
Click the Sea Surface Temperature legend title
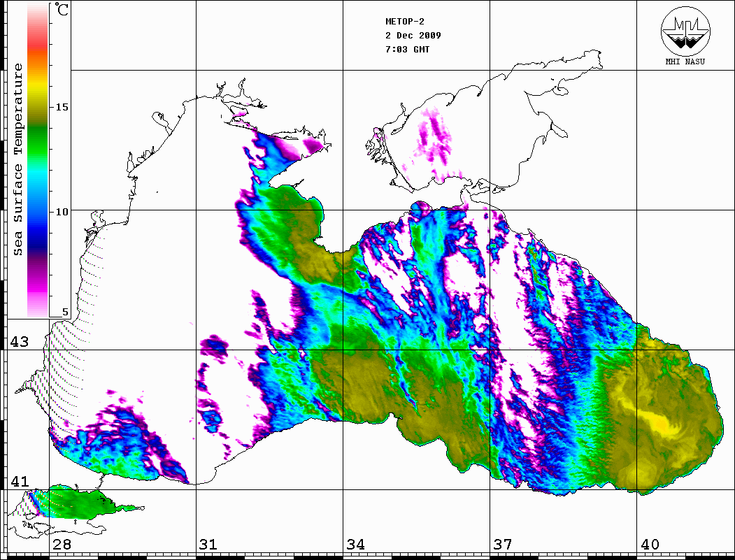pos(17,159)
